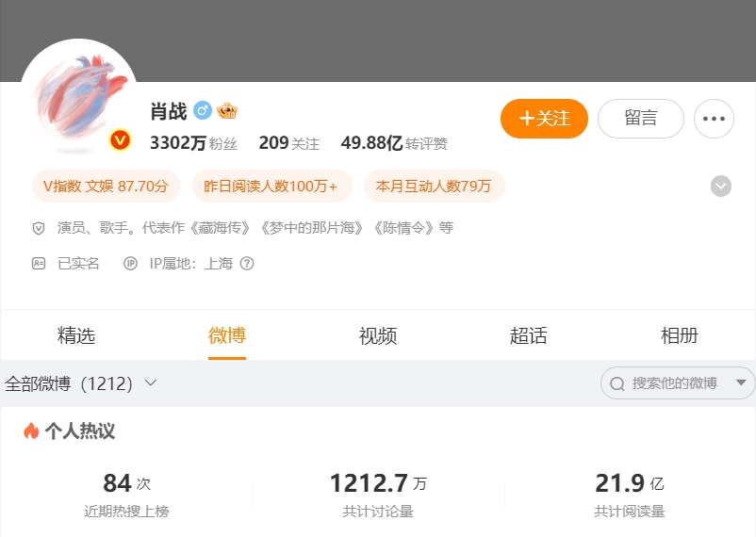The height and width of the screenshot is (537, 756).
Task: Click the 21.9 亿 共计阅读量 stat
Action: [629, 495]
